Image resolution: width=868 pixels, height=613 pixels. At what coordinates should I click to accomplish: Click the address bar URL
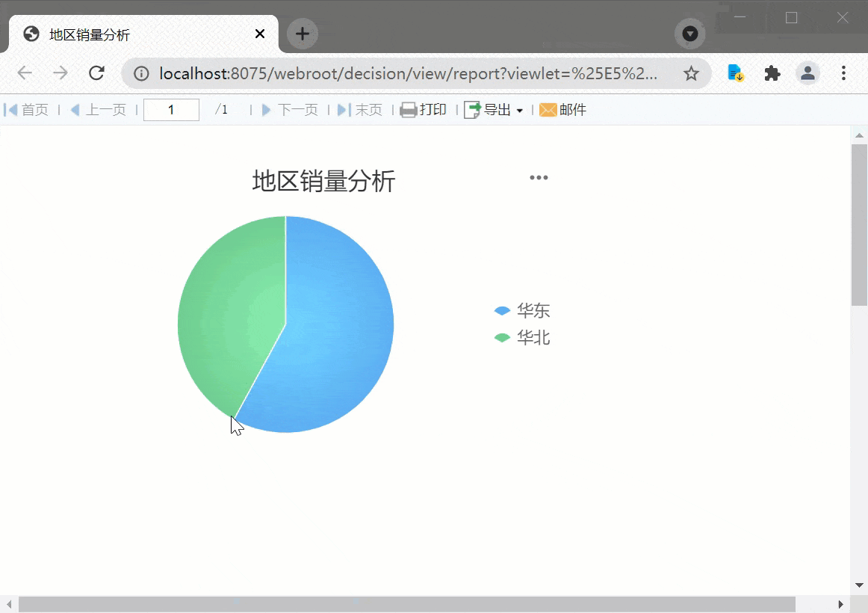[409, 73]
